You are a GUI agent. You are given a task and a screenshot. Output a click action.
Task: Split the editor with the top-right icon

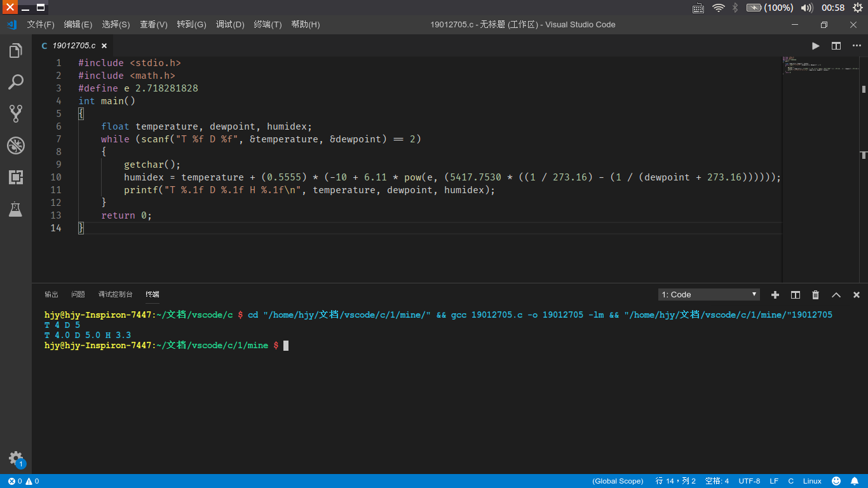[836, 45]
